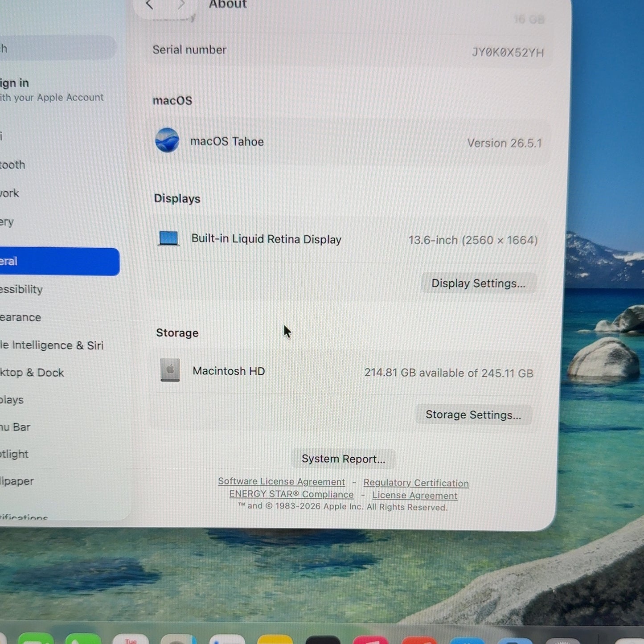Viewport: 644px width, 644px height.
Task: Open the ENERGY STAR Compliance link
Action: (x=291, y=494)
